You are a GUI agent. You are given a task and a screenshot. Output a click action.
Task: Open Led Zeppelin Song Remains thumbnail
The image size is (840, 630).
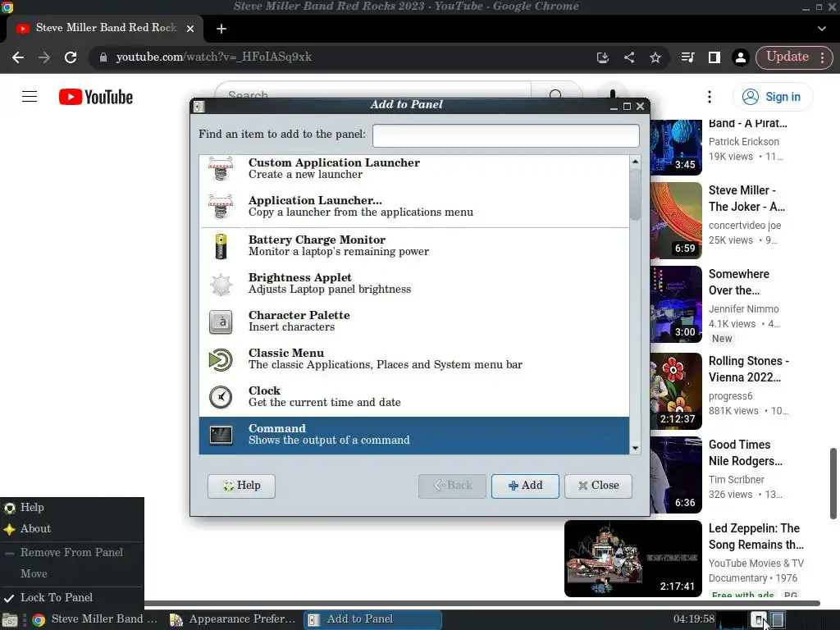(632, 559)
